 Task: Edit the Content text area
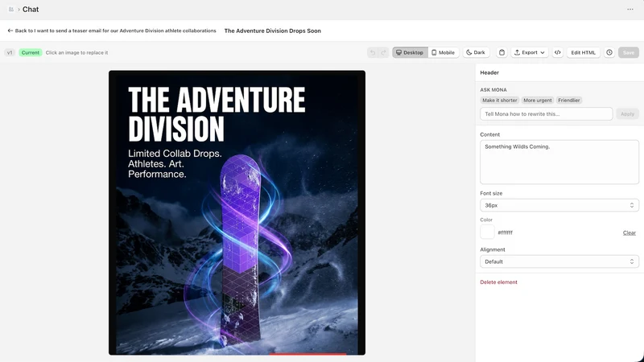tap(559, 162)
